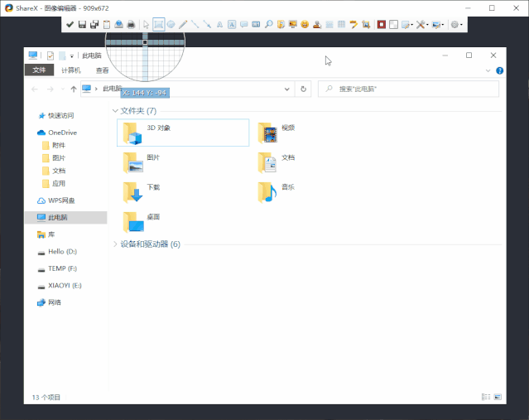Select the Line drawing tool
Image resolution: width=529 pixels, height=420 pixels.
tap(195, 24)
